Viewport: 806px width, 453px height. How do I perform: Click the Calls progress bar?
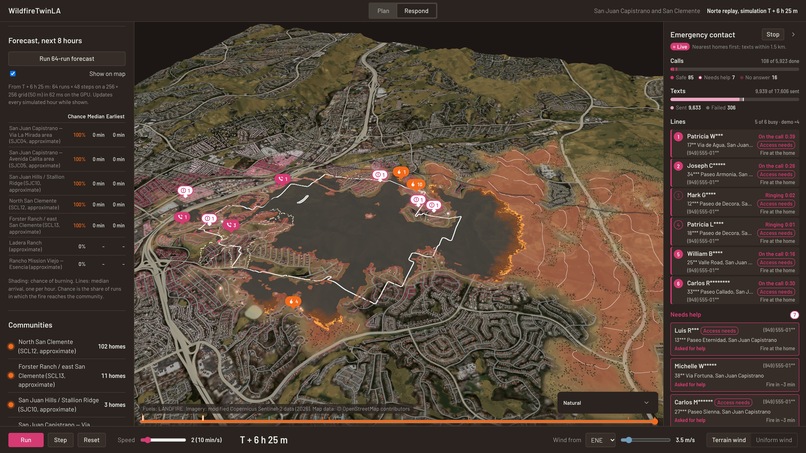pyautogui.click(x=734, y=69)
